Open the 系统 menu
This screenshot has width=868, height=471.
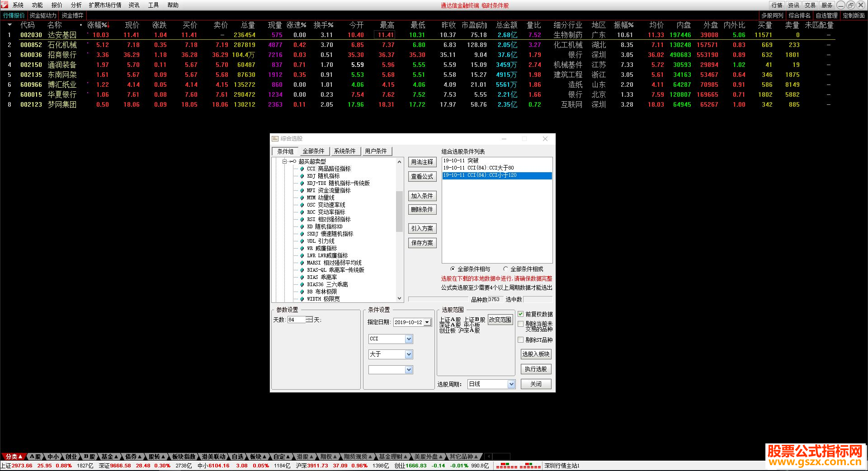pos(18,5)
